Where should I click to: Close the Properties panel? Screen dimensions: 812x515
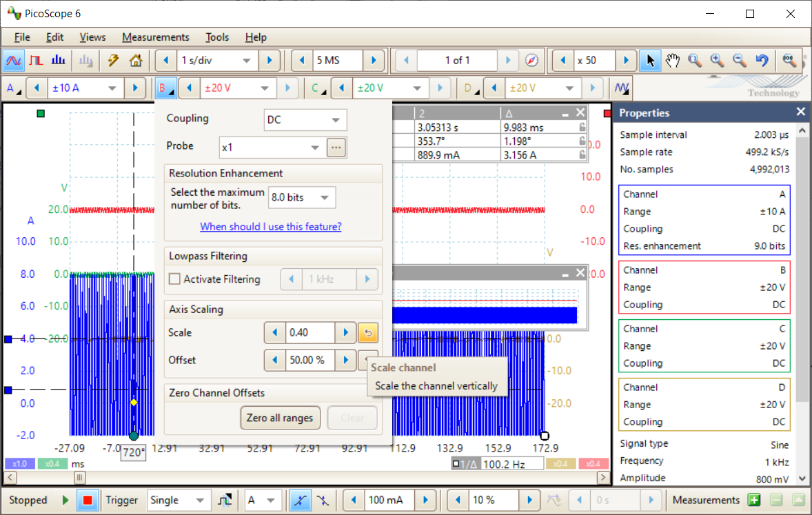pos(800,112)
